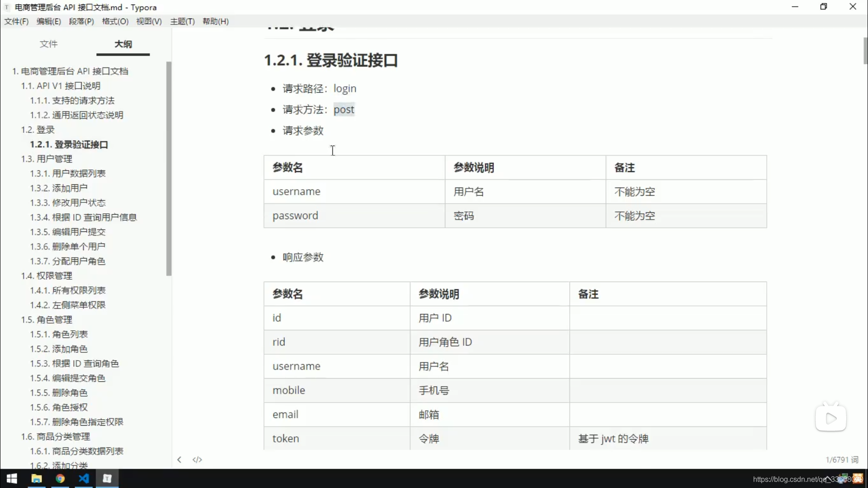Click the token cell in response table
The height and width of the screenshot is (488, 868).
point(337,438)
